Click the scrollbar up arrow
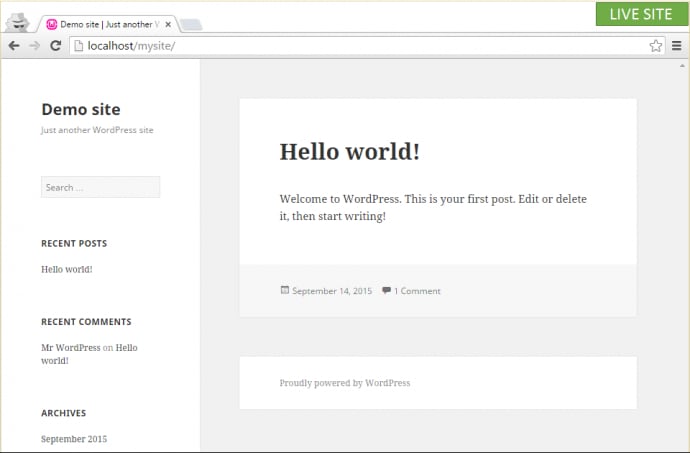The width and height of the screenshot is (690, 453). (x=682, y=66)
